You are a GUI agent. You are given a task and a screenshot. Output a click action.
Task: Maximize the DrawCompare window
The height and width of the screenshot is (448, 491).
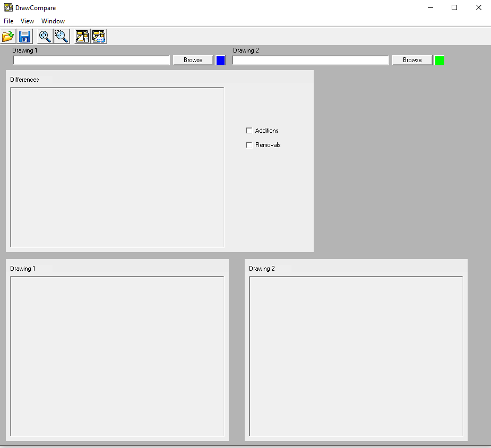pyautogui.click(x=454, y=7)
